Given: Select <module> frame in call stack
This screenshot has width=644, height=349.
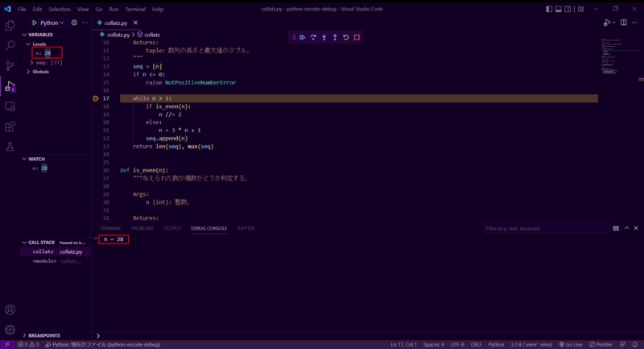Looking at the screenshot, I should [56, 261].
